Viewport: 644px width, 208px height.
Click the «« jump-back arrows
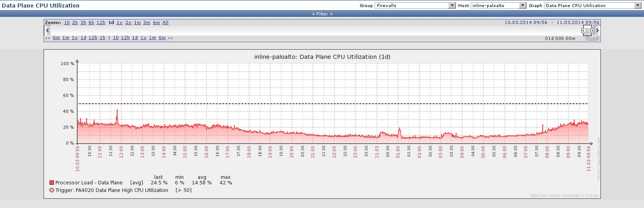click(47, 38)
